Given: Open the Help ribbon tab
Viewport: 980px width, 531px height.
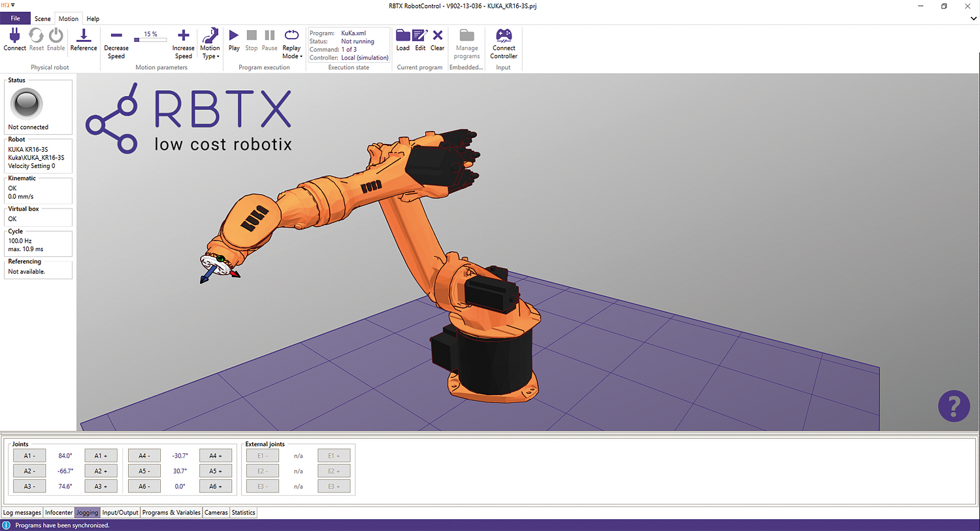Looking at the screenshot, I should (93, 19).
